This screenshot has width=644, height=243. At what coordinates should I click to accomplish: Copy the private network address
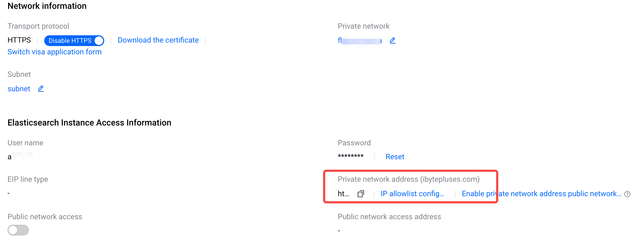(361, 193)
